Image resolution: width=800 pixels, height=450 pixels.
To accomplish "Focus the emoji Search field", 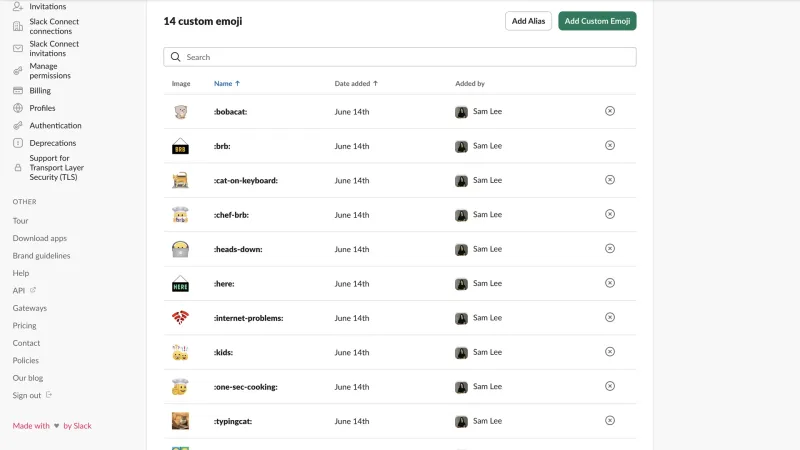I will 399,57.
